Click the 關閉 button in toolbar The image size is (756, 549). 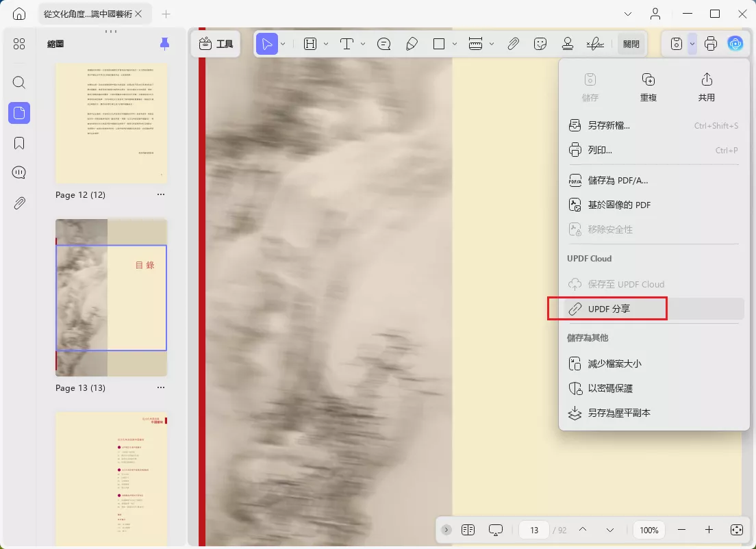[631, 44]
